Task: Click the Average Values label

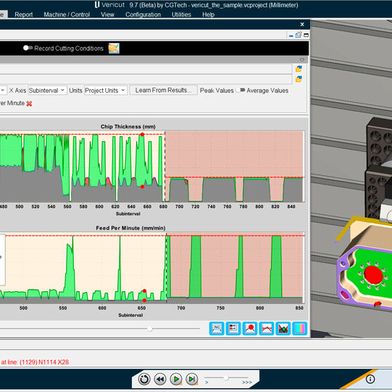Action: point(267,91)
